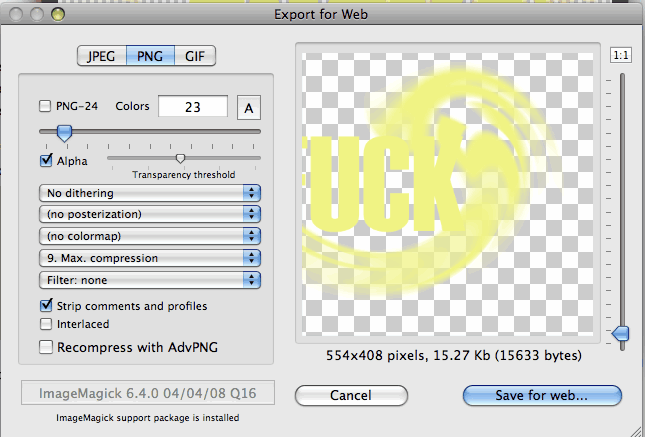The image size is (645, 437).
Task: Click the 'Transparency threshold' label
Action: click(184, 175)
